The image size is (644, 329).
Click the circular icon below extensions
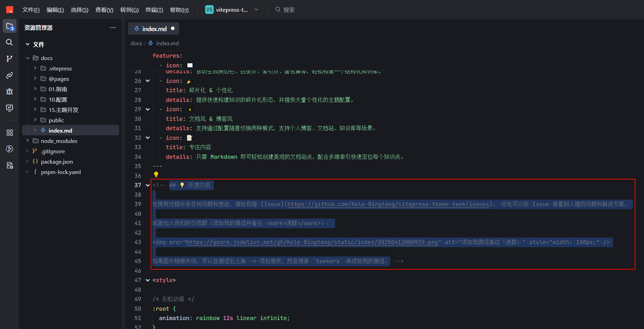10,149
